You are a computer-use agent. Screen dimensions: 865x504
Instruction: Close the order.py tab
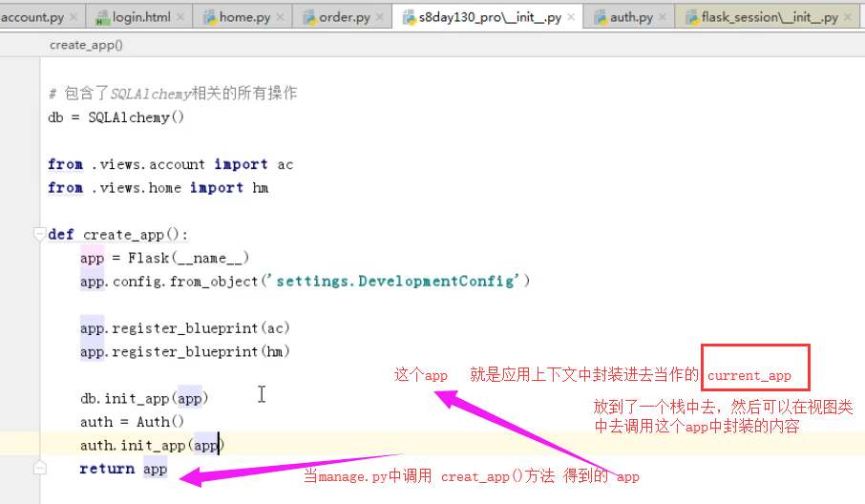pyautogui.click(x=380, y=17)
